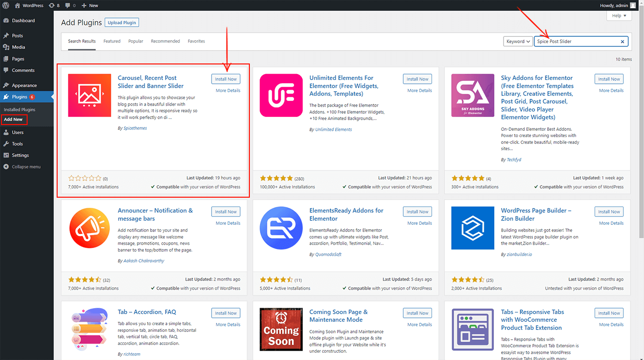This screenshot has width=644, height=360.
Task: Install Announcer Notification plugin
Action: (226, 212)
